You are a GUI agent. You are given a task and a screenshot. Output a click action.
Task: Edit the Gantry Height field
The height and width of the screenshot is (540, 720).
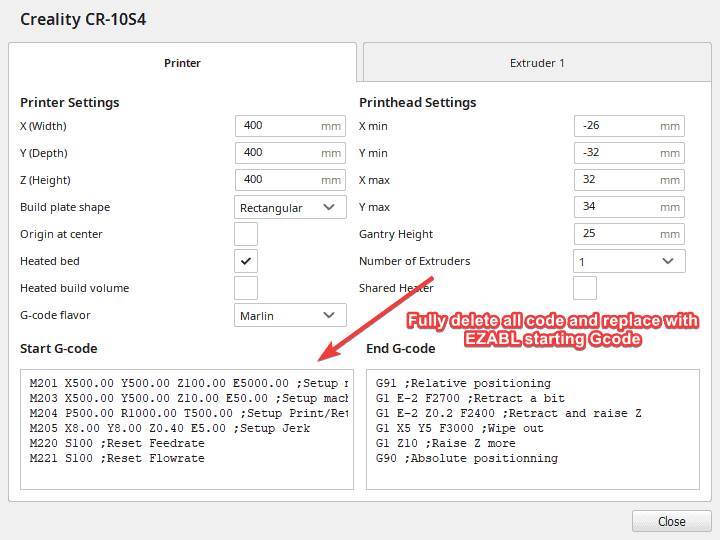(629, 234)
